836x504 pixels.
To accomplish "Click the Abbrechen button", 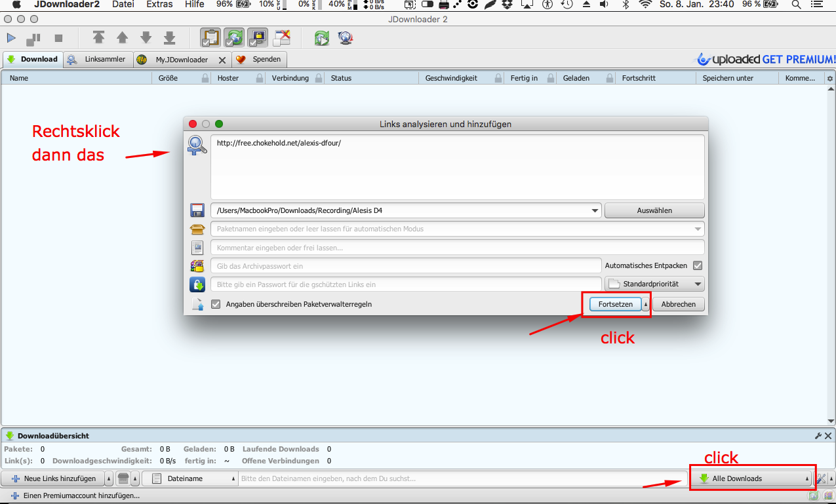I will pos(679,304).
